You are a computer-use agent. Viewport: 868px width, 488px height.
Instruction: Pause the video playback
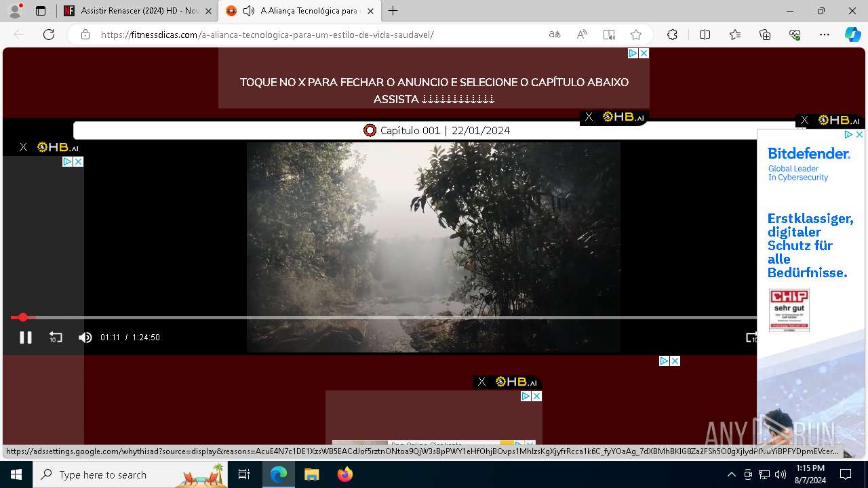point(26,338)
